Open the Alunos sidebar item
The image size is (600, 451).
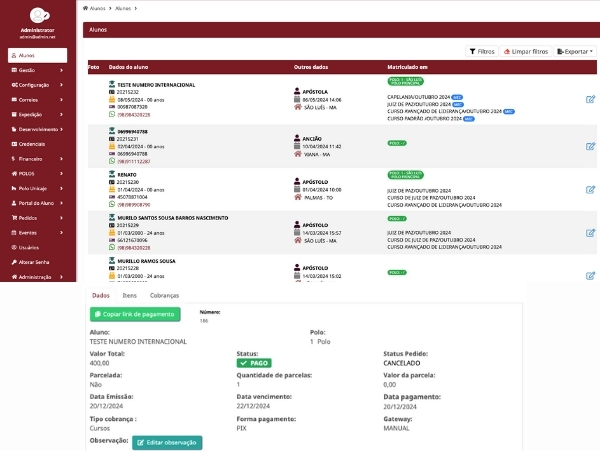(x=37, y=55)
